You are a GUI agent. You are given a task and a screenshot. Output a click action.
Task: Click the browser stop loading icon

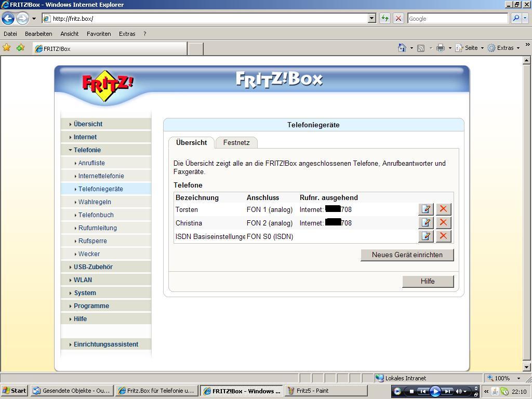(398, 18)
